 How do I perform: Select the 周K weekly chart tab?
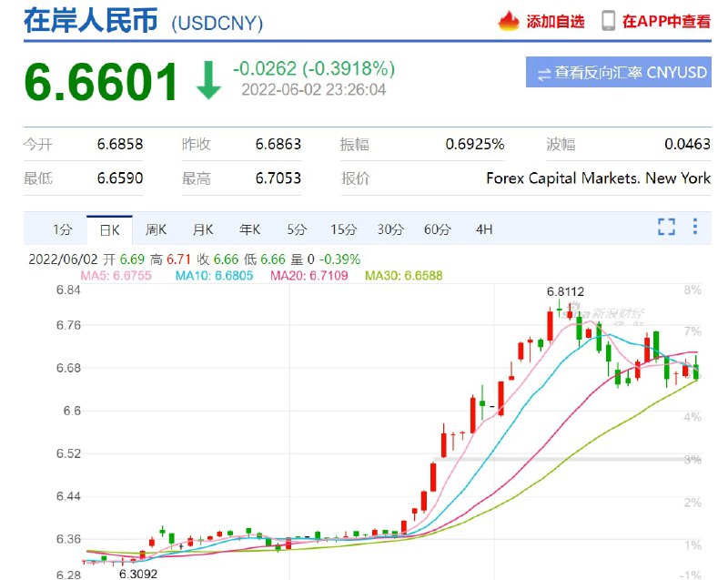156,229
